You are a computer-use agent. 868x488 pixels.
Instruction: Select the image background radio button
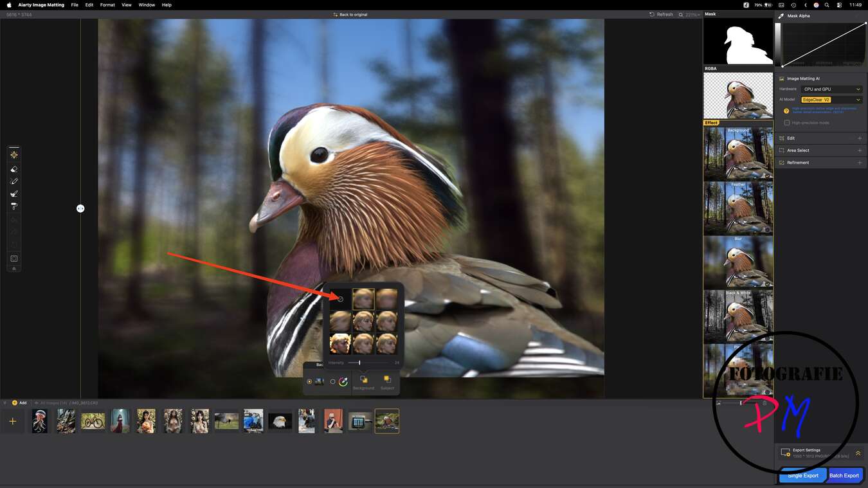click(x=309, y=382)
